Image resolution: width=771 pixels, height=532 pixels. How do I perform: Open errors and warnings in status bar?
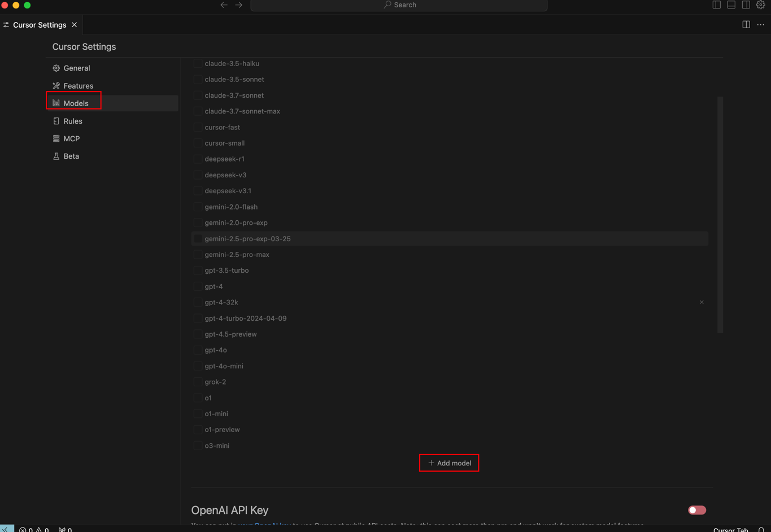pyautogui.click(x=34, y=529)
